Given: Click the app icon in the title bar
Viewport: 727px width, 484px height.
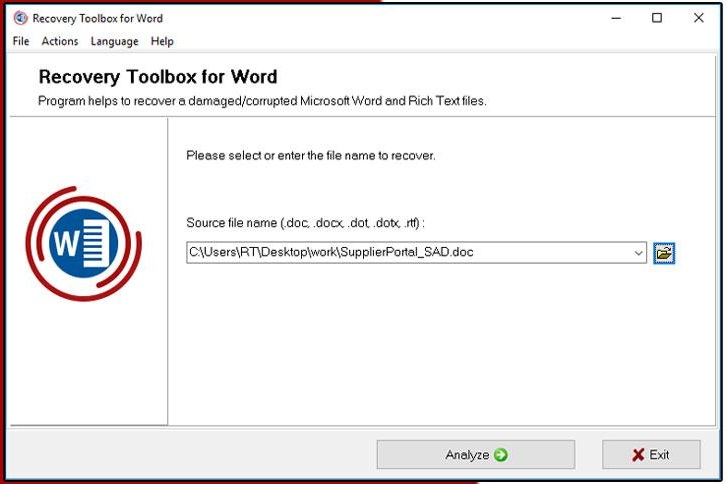Looking at the screenshot, I should tap(20, 18).
